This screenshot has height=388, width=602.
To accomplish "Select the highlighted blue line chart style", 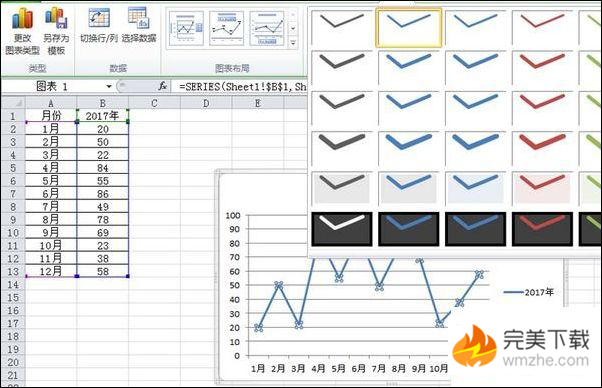I will click(x=408, y=28).
